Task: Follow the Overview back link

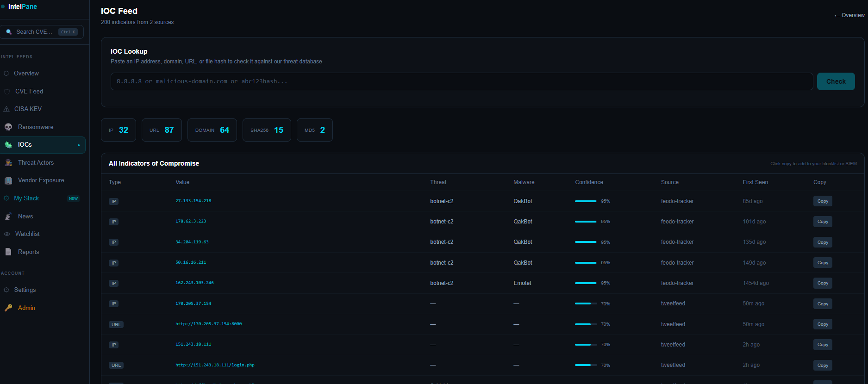Action: [x=849, y=15]
